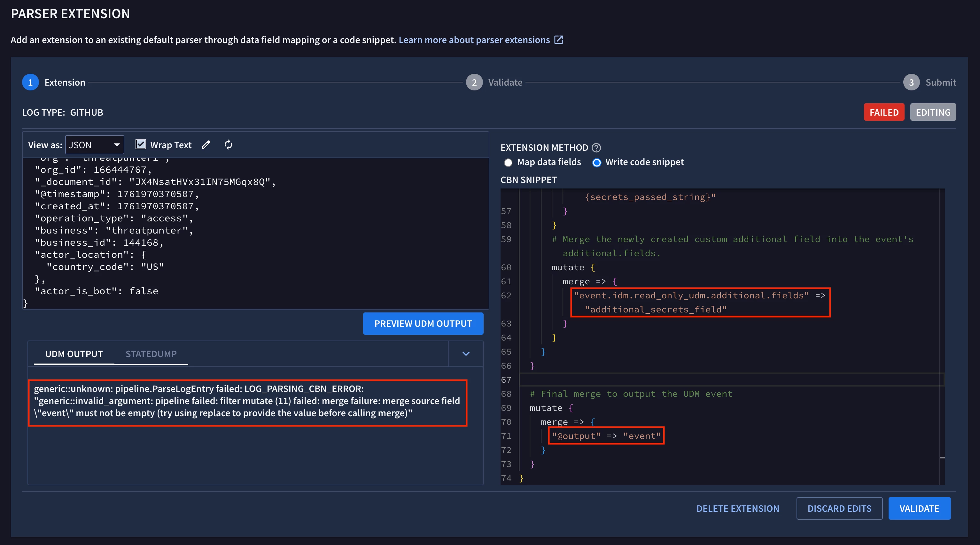
Task: Open the external link icon beside Learn more
Action: tap(558, 40)
